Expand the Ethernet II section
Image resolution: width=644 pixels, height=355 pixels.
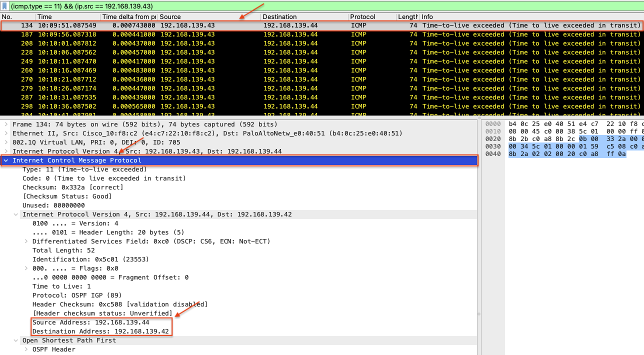tap(5, 133)
